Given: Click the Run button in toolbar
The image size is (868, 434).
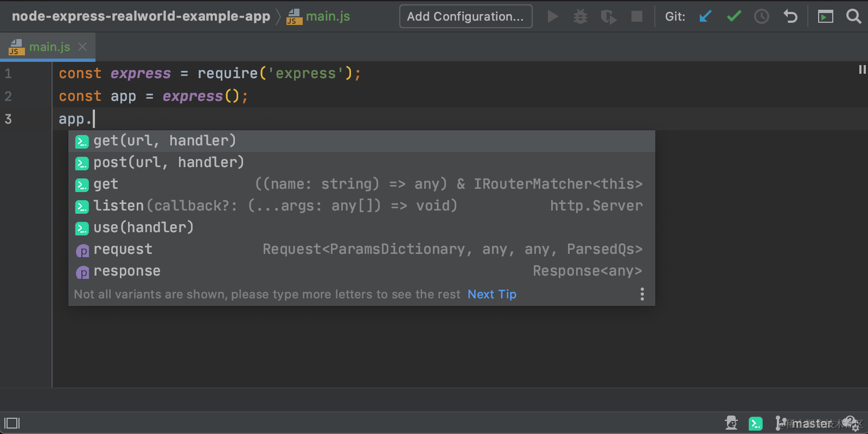Looking at the screenshot, I should pos(552,17).
